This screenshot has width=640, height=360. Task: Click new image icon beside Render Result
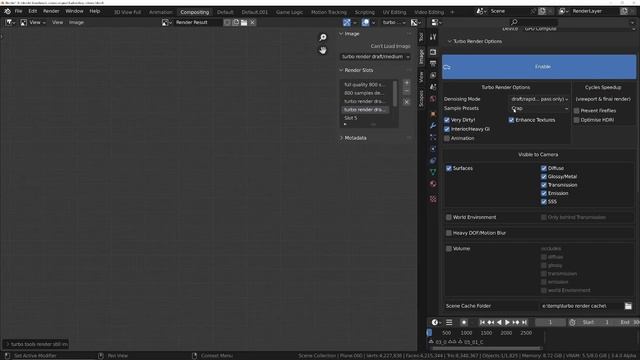pos(236,22)
